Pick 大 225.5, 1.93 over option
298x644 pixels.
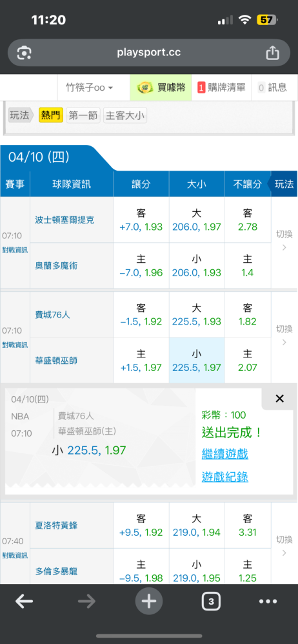point(197,315)
